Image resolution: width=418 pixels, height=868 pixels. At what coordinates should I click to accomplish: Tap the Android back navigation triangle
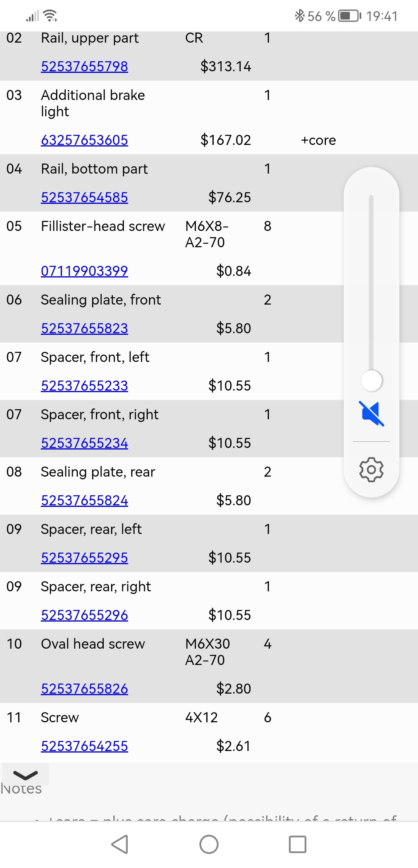pos(120,844)
